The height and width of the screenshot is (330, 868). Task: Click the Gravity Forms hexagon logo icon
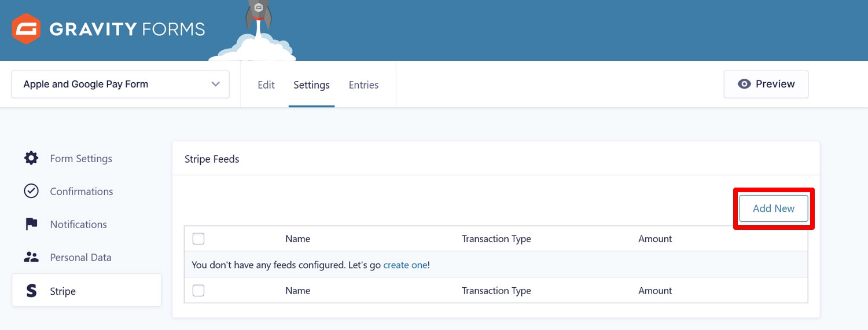coord(27,29)
